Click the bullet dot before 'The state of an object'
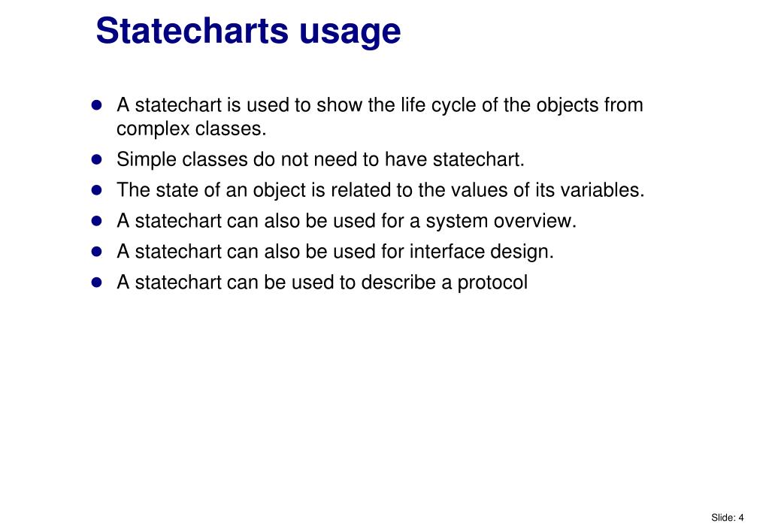769x532 pixels. [x=97, y=190]
